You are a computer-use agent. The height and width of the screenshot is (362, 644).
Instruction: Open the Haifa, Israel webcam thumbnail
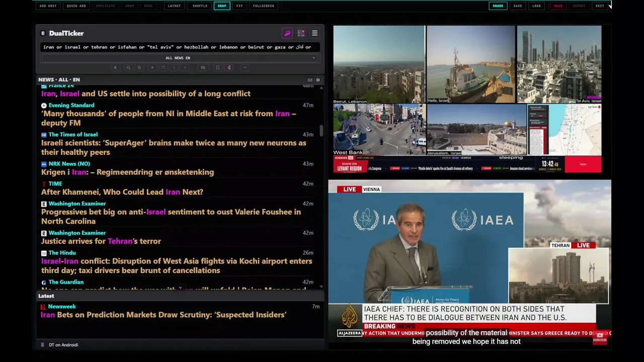(470, 64)
